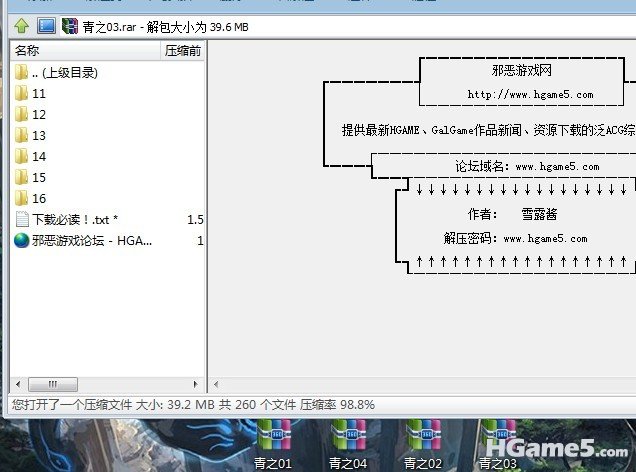Click the green up-directory arrow icon
The image size is (636, 472).
click(21, 25)
